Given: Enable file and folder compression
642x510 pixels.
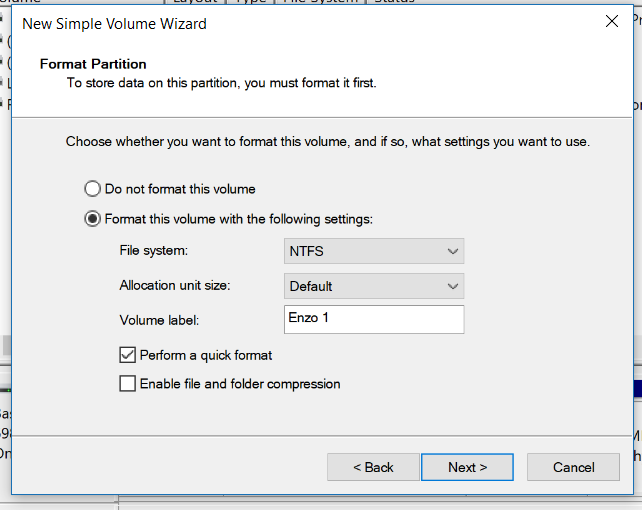Looking at the screenshot, I should (128, 384).
